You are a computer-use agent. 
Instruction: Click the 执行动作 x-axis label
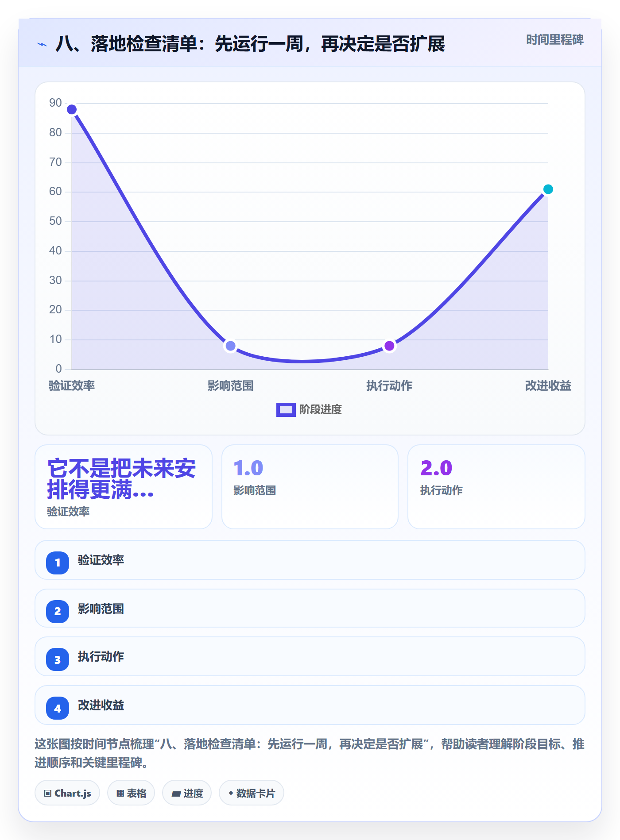click(x=389, y=385)
